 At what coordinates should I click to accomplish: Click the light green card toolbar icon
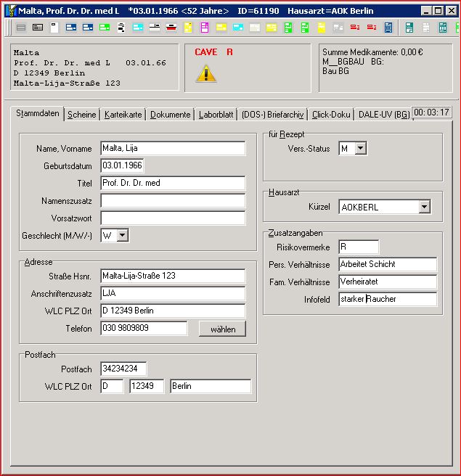(x=105, y=28)
